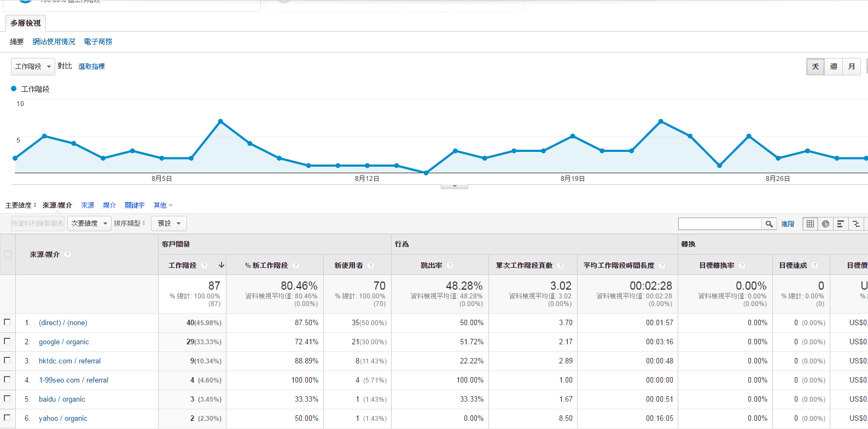Check the google / organic row
The height and width of the screenshot is (429, 868).
[7, 341]
